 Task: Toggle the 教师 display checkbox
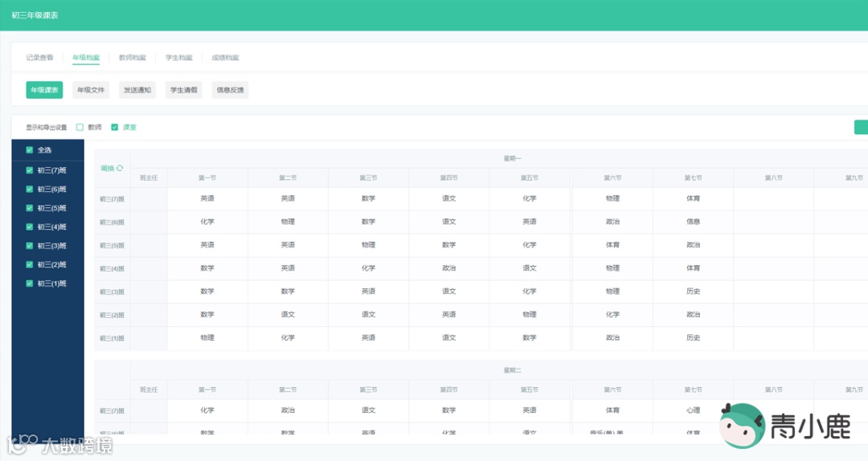click(80, 127)
